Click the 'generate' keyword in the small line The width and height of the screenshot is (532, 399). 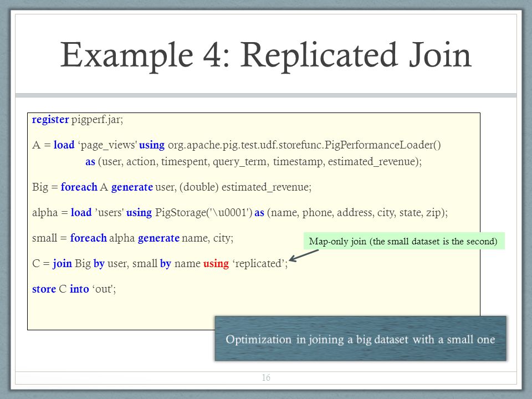(158, 238)
